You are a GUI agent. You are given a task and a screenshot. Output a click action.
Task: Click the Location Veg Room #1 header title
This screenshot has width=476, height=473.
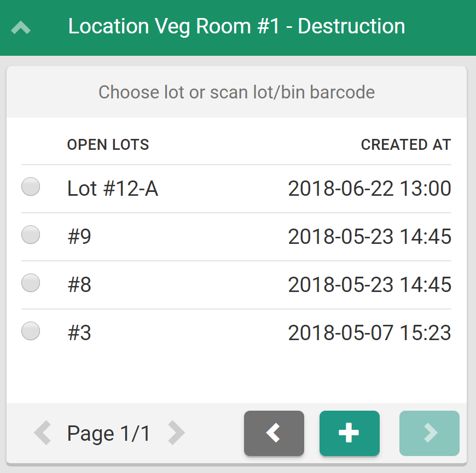[236, 26]
